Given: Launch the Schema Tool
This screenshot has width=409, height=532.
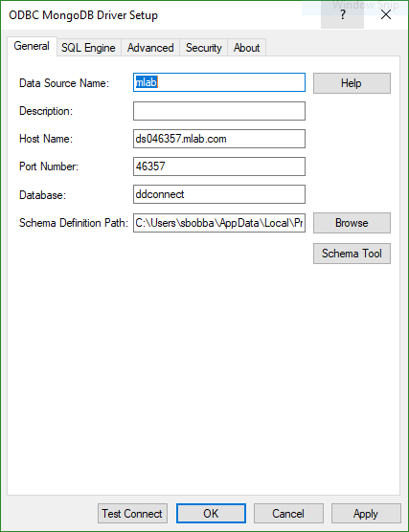Looking at the screenshot, I should pos(352,254).
